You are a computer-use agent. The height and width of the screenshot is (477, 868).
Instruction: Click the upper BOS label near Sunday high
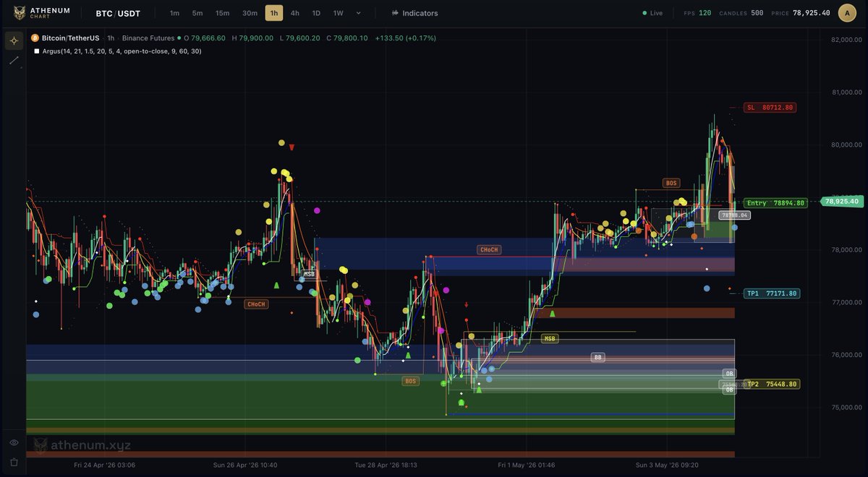(x=671, y=184)
